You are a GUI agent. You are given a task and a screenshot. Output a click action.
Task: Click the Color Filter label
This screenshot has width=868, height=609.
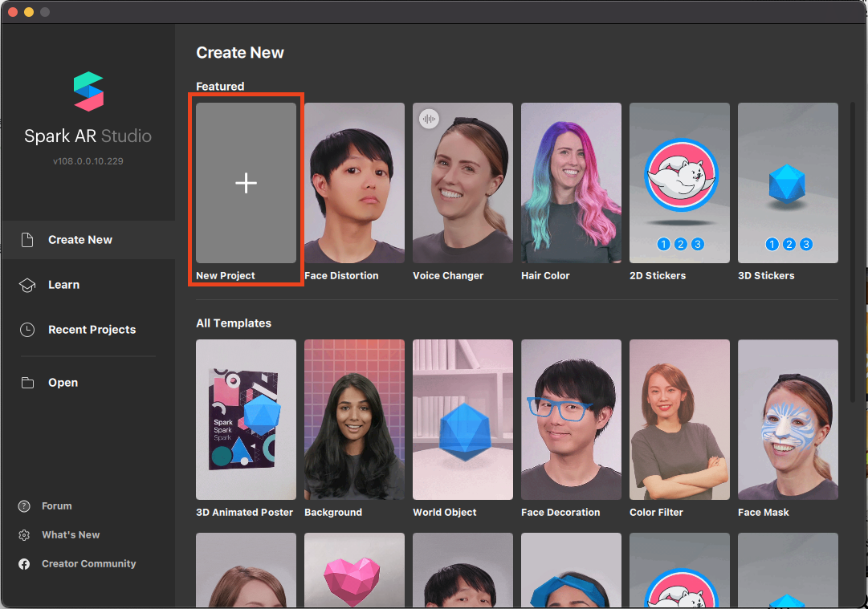click(656, 512)
